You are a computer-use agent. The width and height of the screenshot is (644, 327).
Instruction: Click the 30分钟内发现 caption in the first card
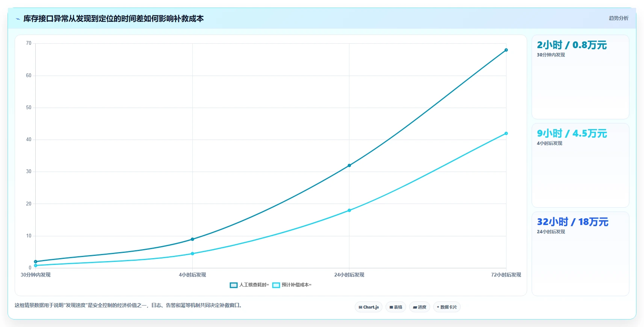tap(551, 55)
